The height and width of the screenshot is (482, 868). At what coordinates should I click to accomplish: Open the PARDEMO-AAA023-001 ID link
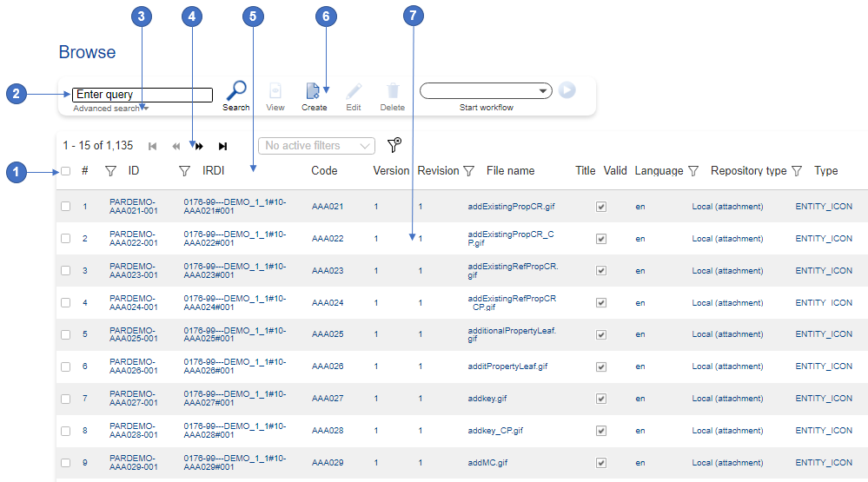[x=133, y=271]
